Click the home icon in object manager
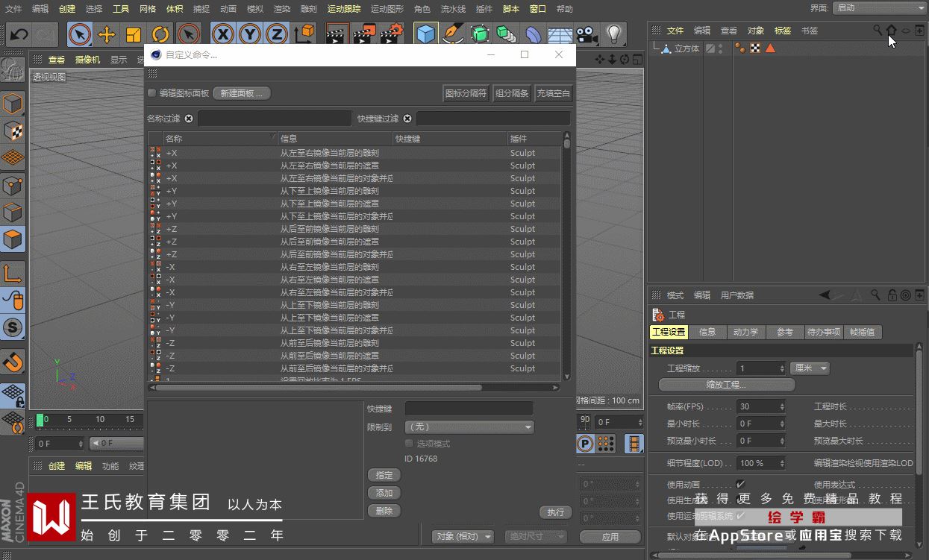 click(892, 31)
